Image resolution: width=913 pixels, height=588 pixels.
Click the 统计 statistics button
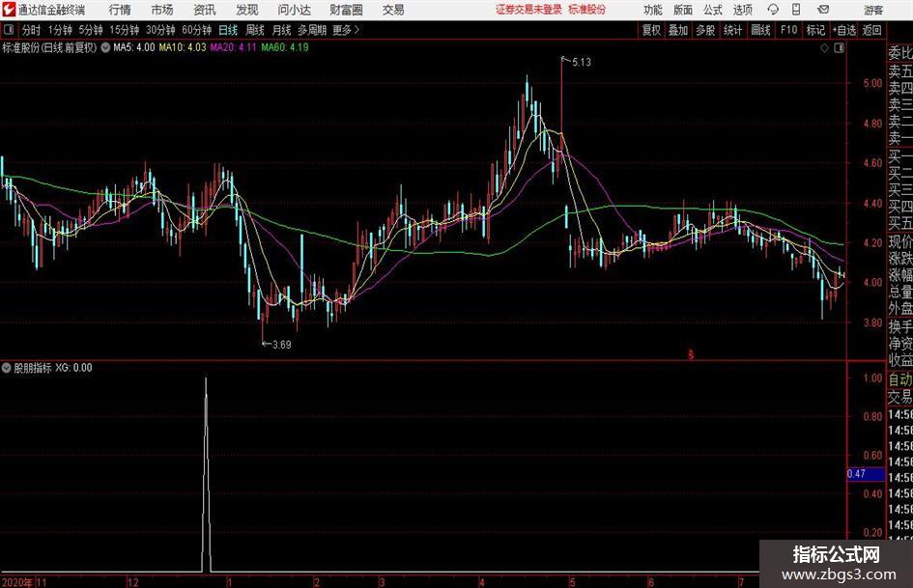pos(733,30)
